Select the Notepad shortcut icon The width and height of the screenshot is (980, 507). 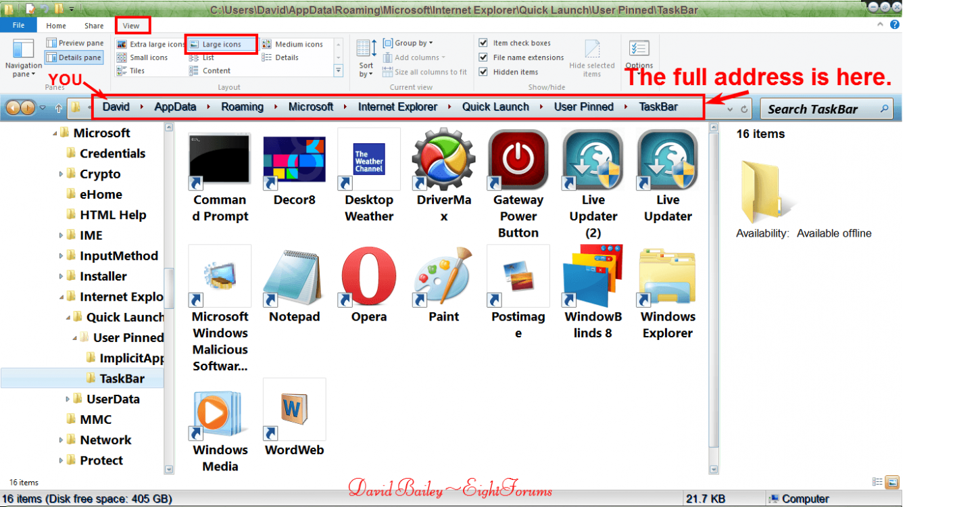coord(294,277)
